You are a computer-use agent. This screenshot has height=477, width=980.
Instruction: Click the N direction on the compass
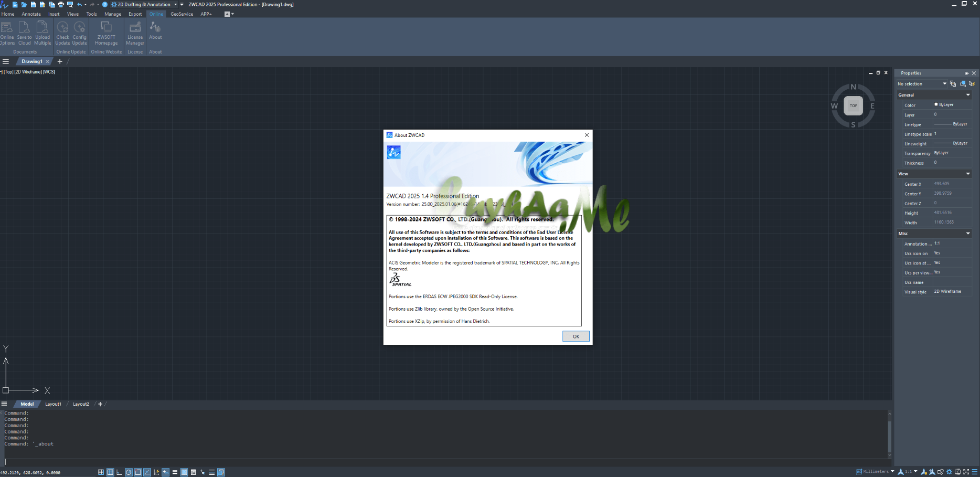coord(853,87)
